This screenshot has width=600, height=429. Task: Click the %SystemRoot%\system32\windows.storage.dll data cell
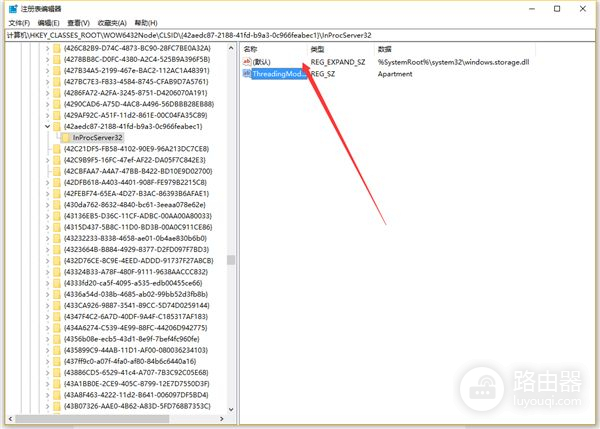coord(453,62)
